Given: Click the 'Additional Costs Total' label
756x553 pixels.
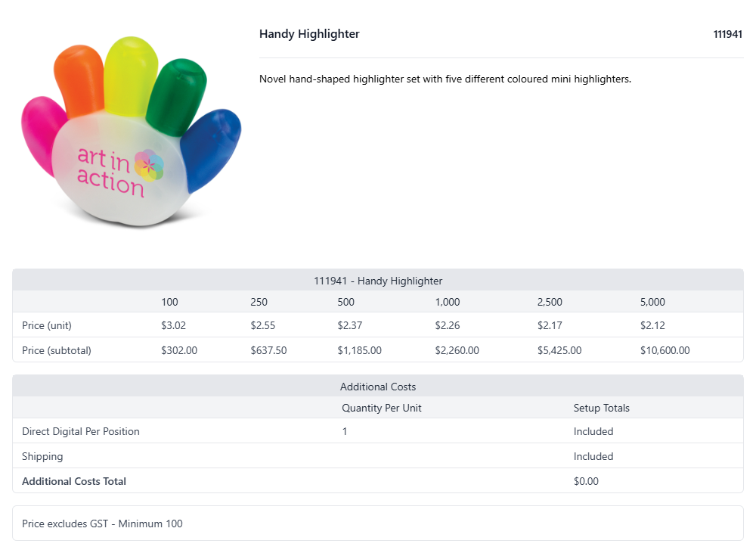Looking at the screenshot, I should (74, 482).
